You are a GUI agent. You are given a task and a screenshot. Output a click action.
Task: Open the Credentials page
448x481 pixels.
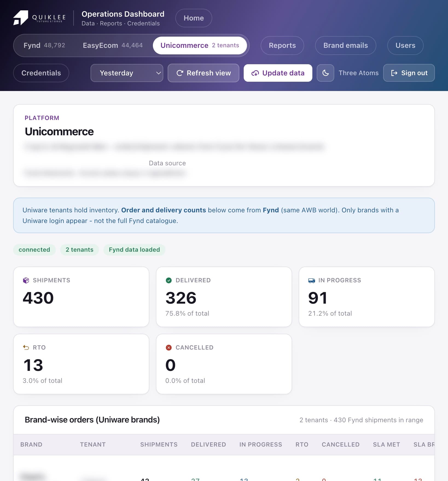[41, 73]
